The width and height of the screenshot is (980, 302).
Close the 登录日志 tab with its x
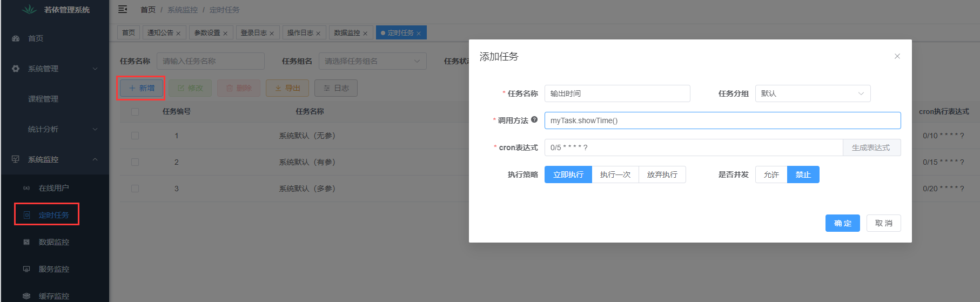tap(272, 33)
